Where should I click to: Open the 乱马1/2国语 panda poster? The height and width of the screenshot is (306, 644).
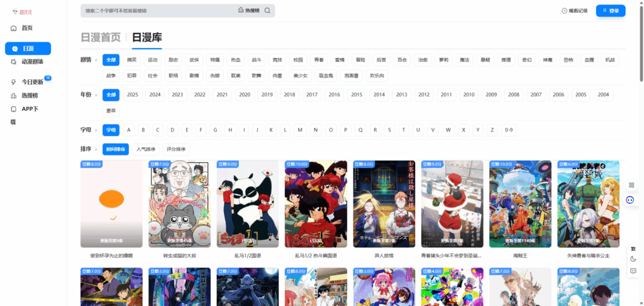248,204
